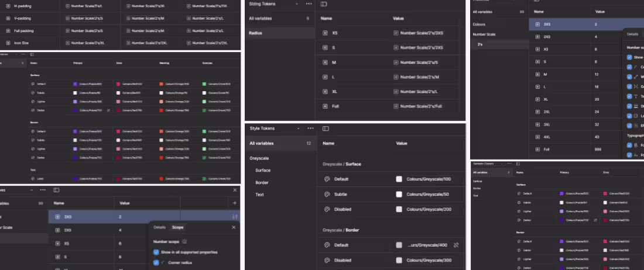Toggle the Corner radius scope checkbox
The image size is (644, 270).
(x=156, y=262)
